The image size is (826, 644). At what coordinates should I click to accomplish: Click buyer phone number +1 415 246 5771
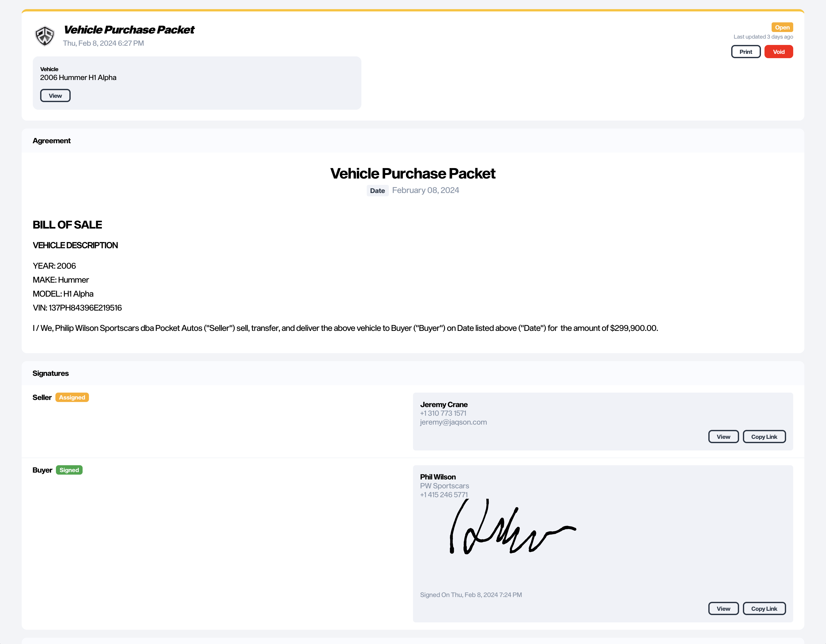point(444,495)
